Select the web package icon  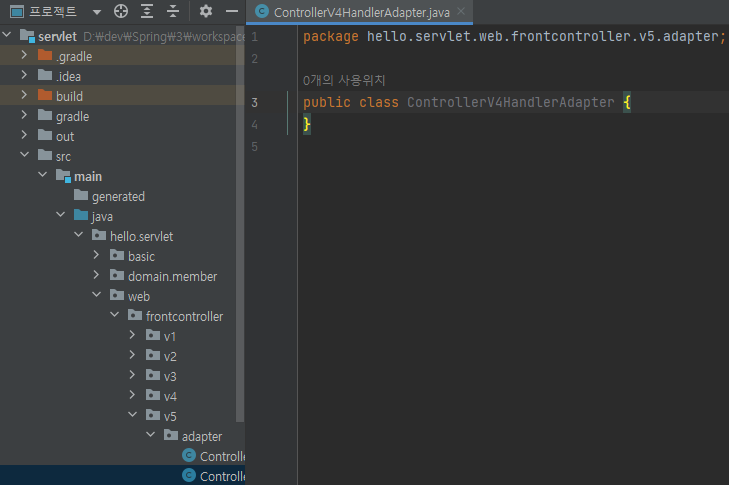point(117,295)
